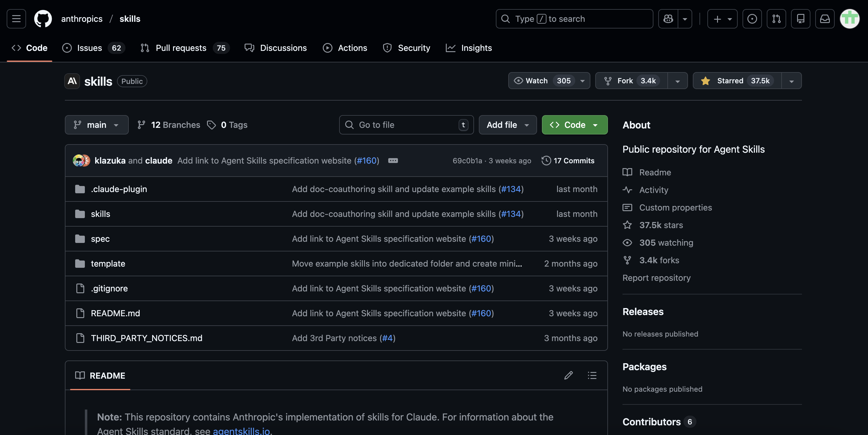868x435 pixels.
Task: Open the Watch notifications dropdown
Action: tap(549, 81)
